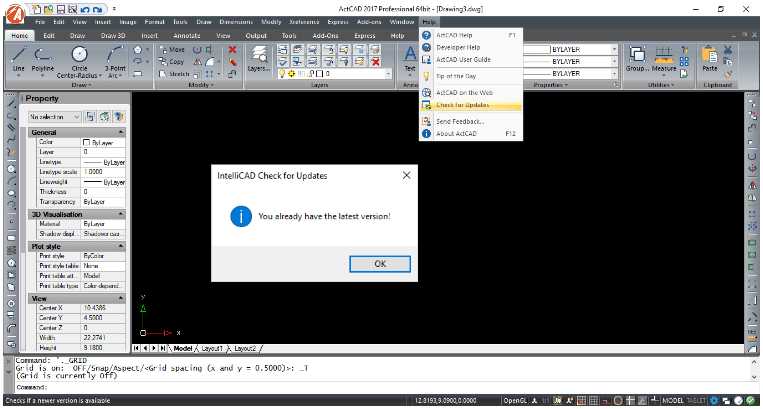Open the layer selection combo box

click(x=320, y=73)
